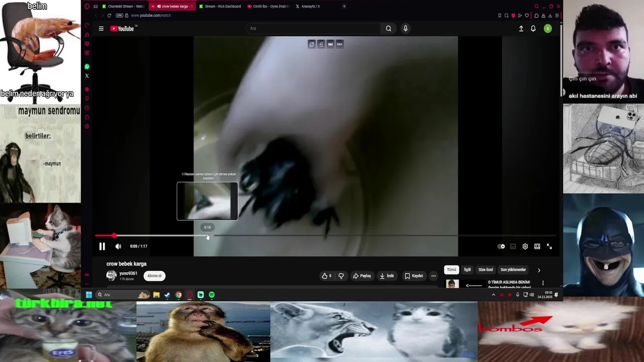Open yuno9361 channel avatar
This screenshot has width=644, height=362.
111,276
